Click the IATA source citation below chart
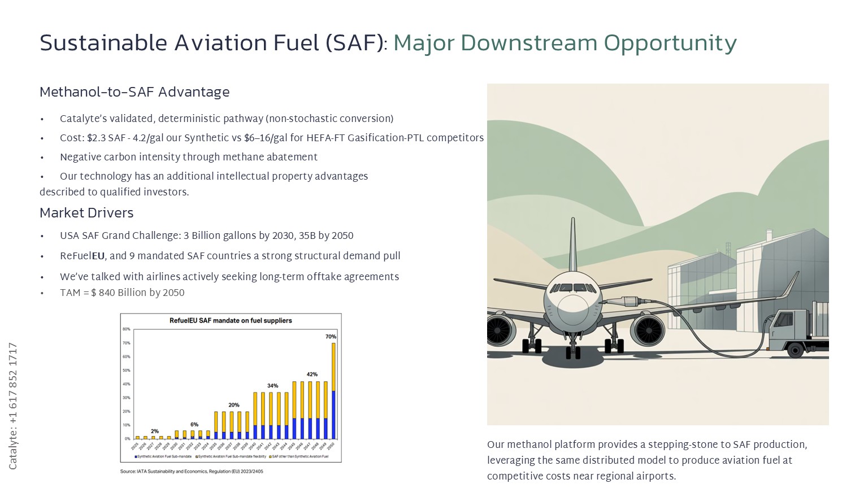Image resolution: width=868 pixels, height=488 pixels. pos(192,472)
